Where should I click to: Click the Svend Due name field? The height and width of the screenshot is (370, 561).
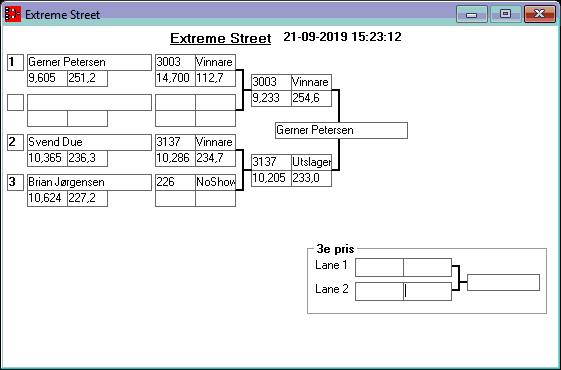tap(89, 142)
